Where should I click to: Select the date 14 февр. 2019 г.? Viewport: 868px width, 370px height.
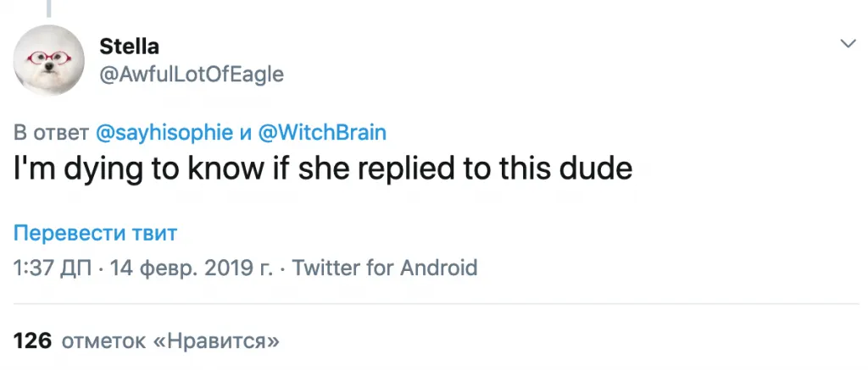click(192, 268)
